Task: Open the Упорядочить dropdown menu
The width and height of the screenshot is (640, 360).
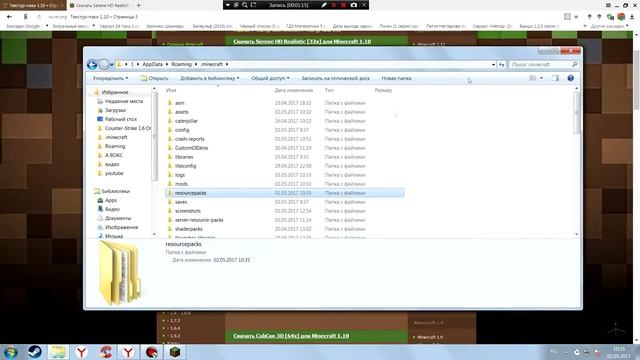Action: [x=110, y=78]
